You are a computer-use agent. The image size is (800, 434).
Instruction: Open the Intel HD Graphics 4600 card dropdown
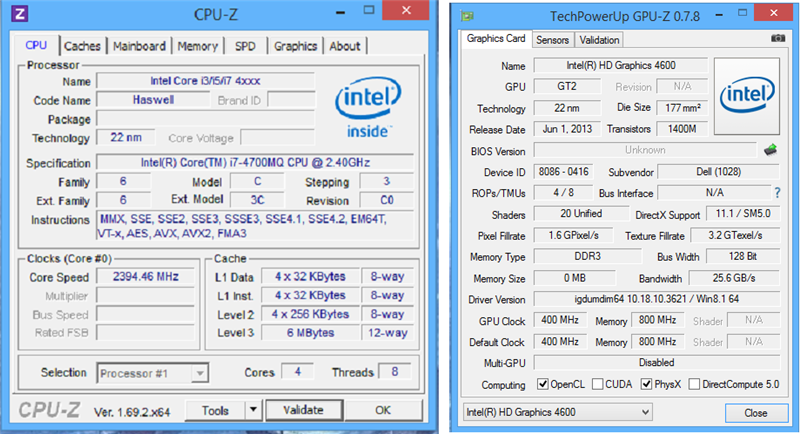point(558,412)
